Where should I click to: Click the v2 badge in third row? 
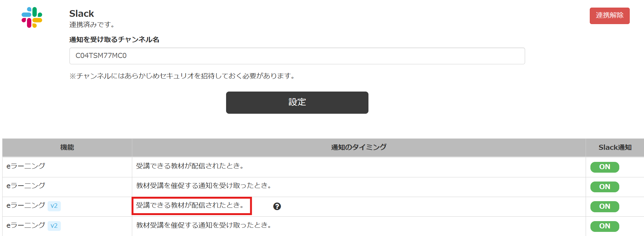pos(54,206)
